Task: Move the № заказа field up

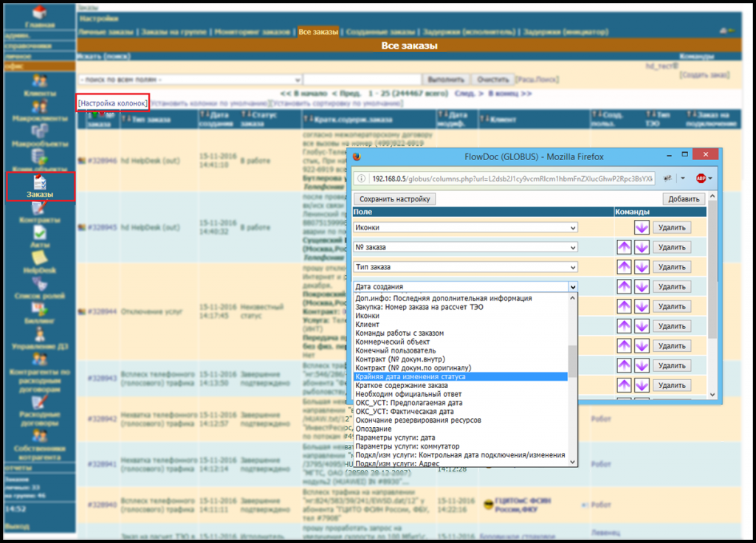Action: coord(624,247)
